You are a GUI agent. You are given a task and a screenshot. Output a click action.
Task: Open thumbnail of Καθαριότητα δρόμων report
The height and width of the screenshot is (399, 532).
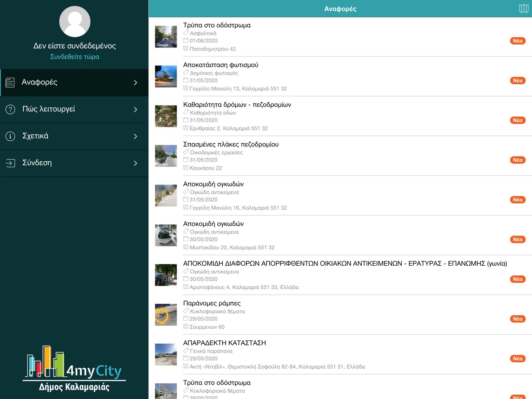[166, 116]
